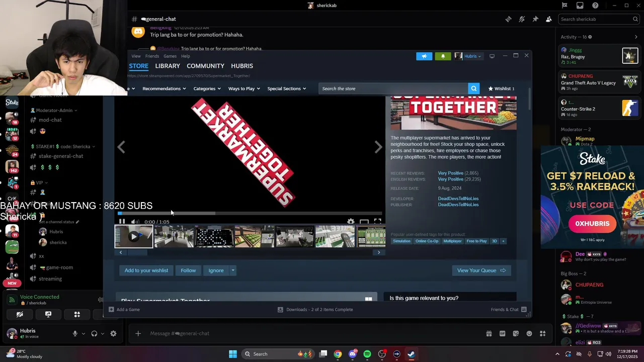This screenshot has width=644, height=362.
Task: Open Steam View menu
Action: coord(136,56)
